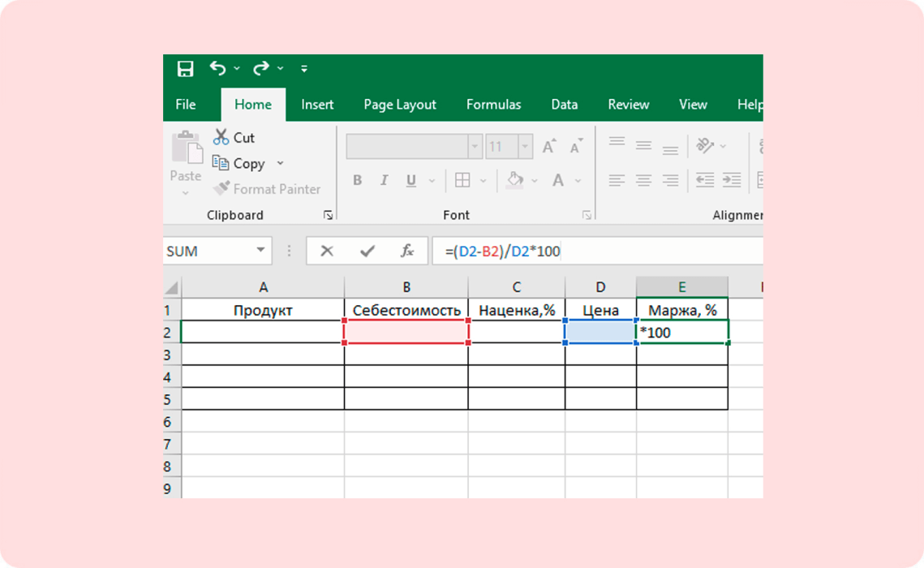Redo the last undone action
The width and height of the screenshot is (924, 568).
[x=261, y=68]
